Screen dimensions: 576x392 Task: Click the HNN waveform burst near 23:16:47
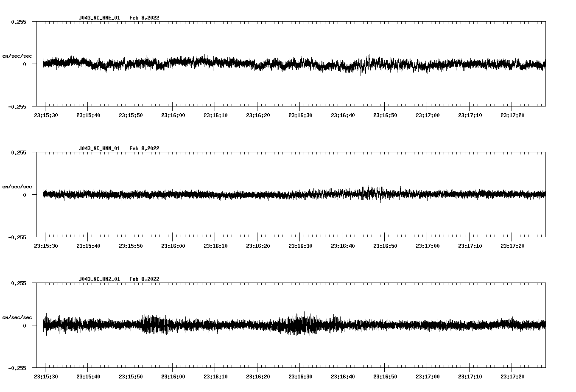click(372, 194)
